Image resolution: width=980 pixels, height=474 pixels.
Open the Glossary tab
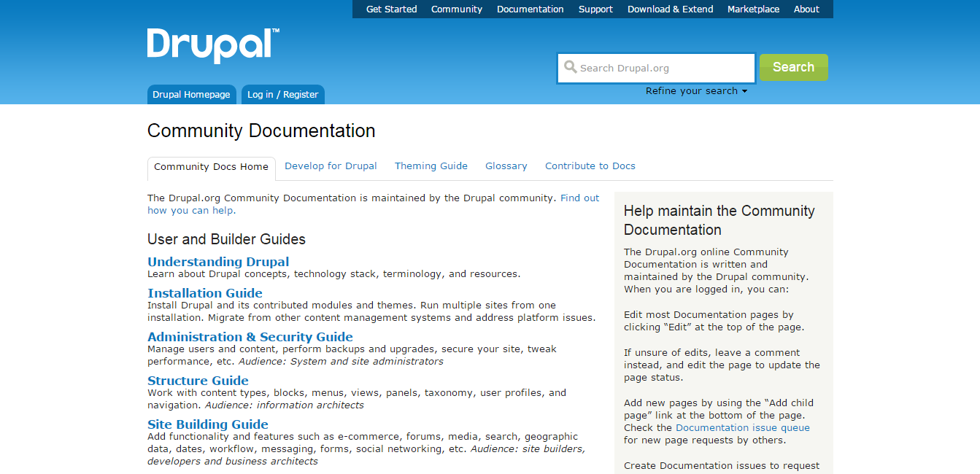point(506,166)
